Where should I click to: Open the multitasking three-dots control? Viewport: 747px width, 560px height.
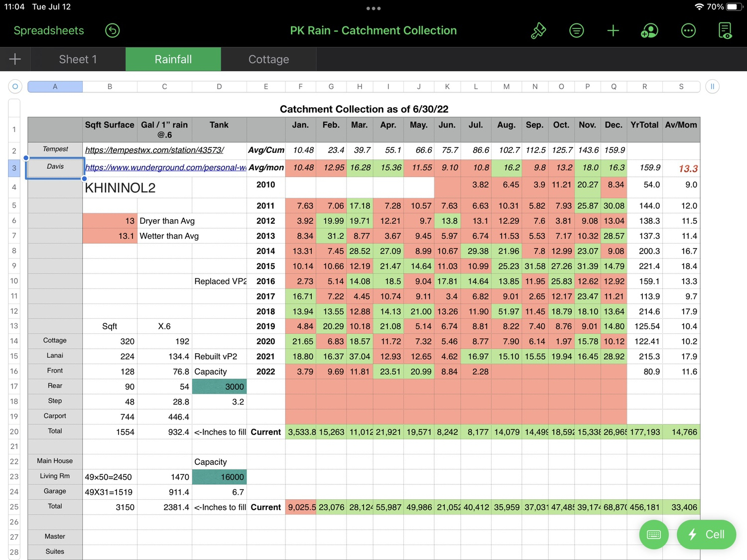tap(373, 8)
